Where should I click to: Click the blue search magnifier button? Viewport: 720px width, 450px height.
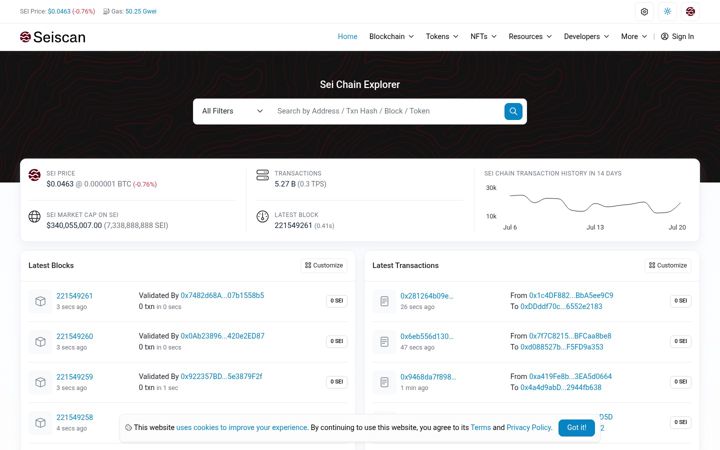[513, 111]
